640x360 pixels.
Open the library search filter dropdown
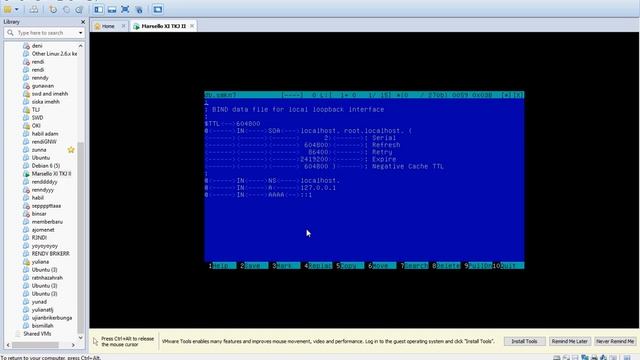pos(80,33)
